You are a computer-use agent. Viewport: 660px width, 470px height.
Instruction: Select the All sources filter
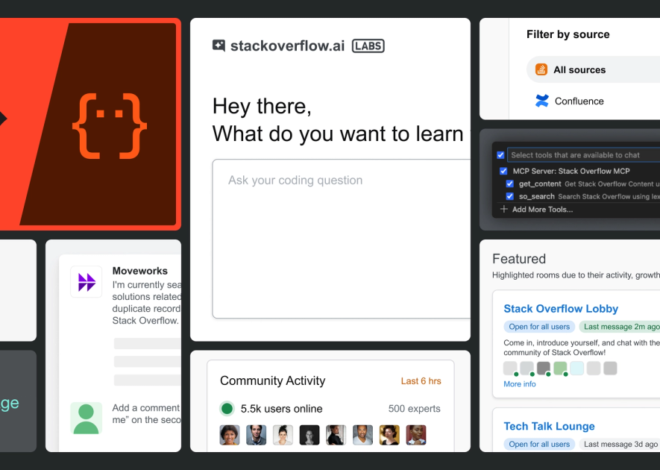tap(593, 69)
